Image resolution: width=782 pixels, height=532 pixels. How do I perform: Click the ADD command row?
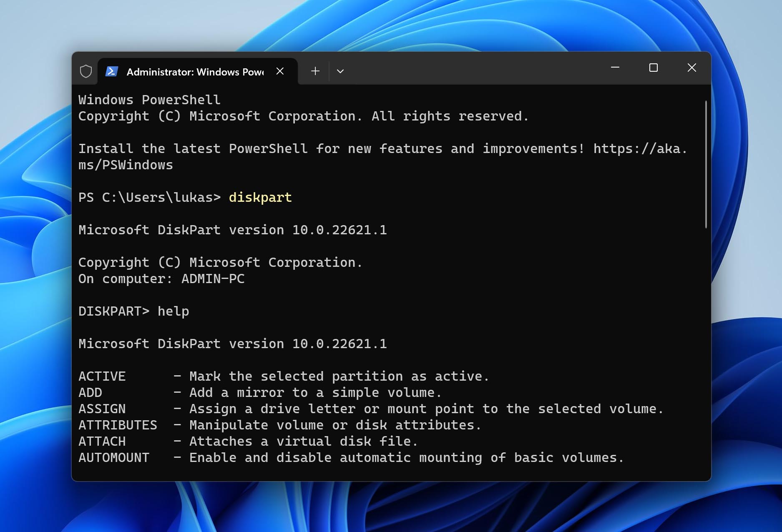(x=260, y=392)
